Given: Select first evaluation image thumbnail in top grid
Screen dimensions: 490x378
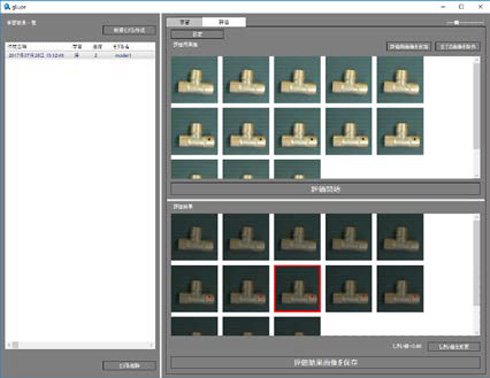Looking at the screenshot, I should click(194, 79).
